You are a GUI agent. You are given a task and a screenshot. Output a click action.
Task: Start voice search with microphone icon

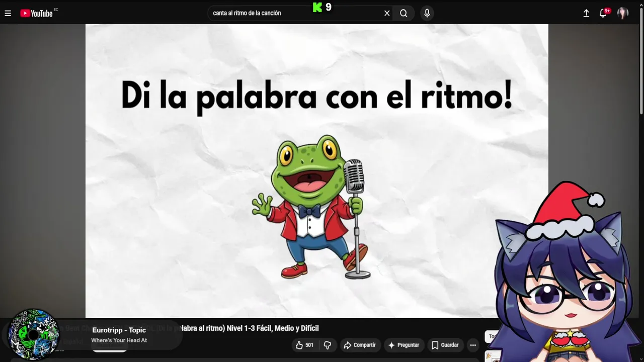click(427, 13)
